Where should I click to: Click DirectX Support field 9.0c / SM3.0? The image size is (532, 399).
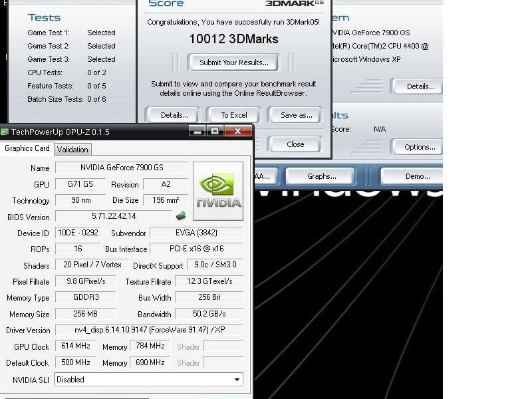point(215,265)
